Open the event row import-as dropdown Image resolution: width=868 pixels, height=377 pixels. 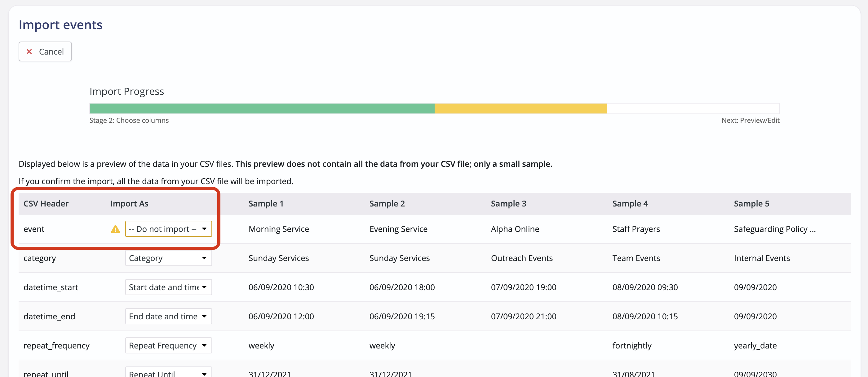168,229
